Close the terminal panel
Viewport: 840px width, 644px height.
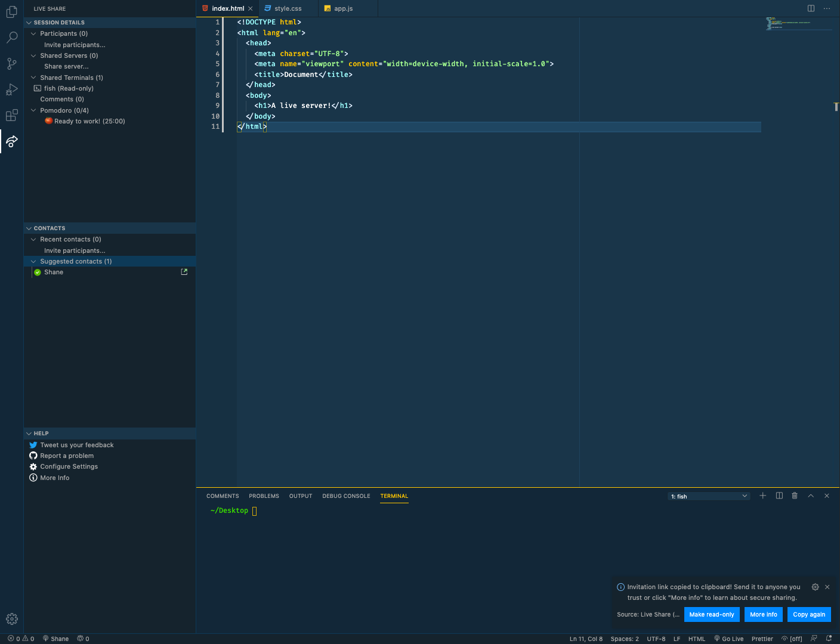click(827, 496)
